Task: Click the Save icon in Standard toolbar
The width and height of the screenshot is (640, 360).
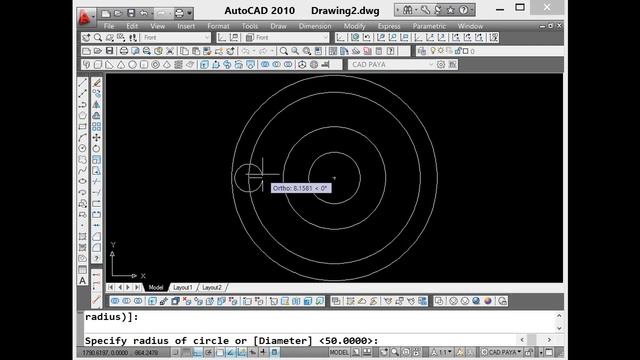Action: (109, 51)
